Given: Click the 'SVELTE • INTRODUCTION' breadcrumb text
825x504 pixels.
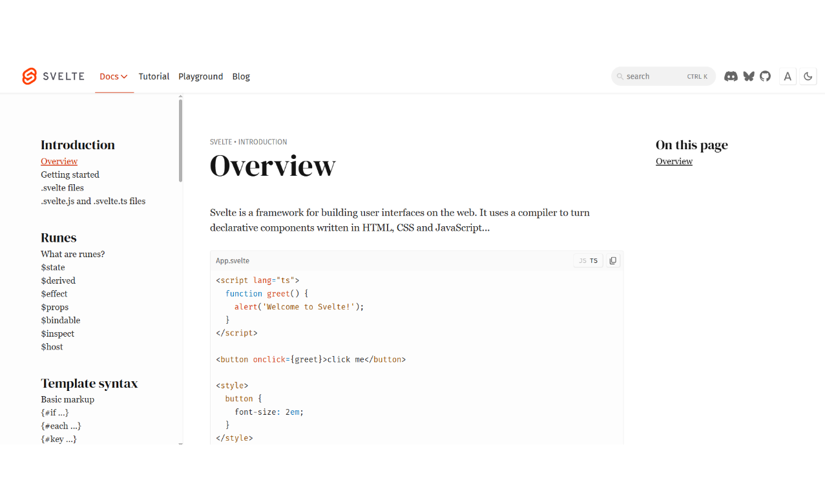Looking at the screenshot, I should (x=248, y=142).
